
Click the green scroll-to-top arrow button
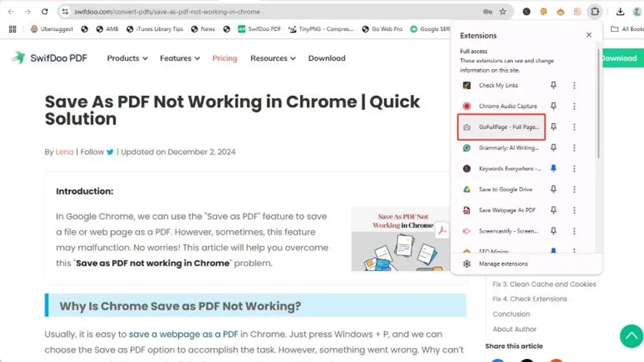[x=631, y=336]
